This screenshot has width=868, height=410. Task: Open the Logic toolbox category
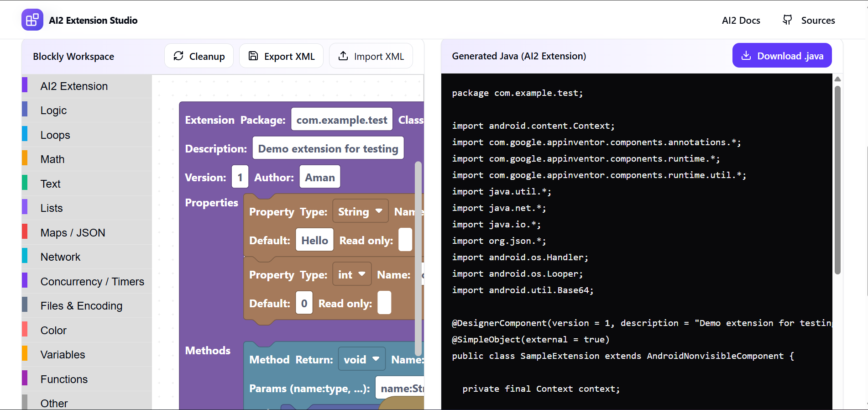click(53, 110)
